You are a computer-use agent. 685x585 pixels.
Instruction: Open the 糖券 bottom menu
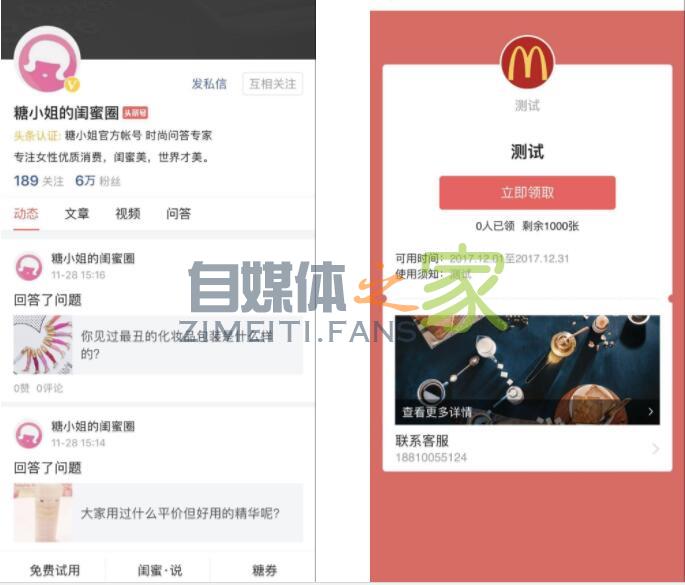(264, 570)
